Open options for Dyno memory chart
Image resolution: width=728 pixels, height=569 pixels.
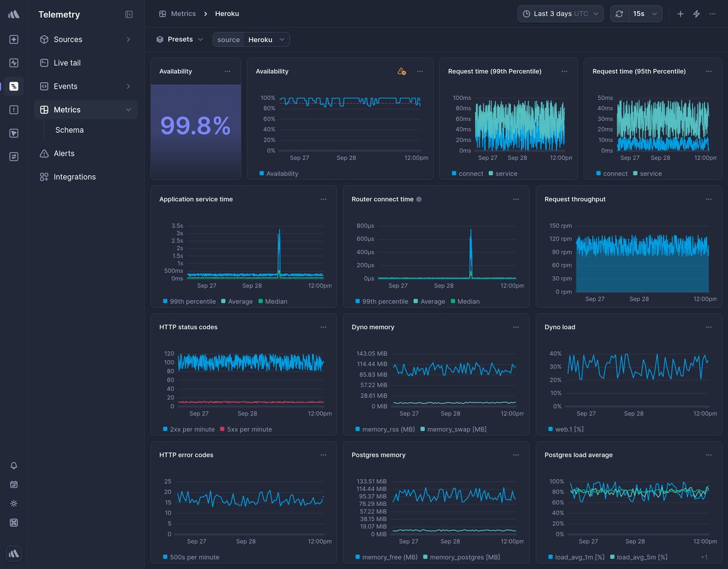point(516,327)
